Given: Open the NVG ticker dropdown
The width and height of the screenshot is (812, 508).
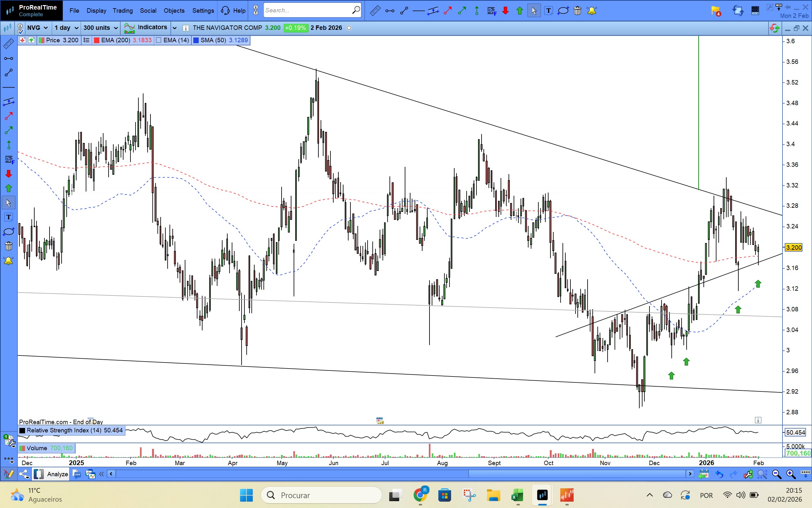Looking at the screenshot, I should [x=37, y=28].
